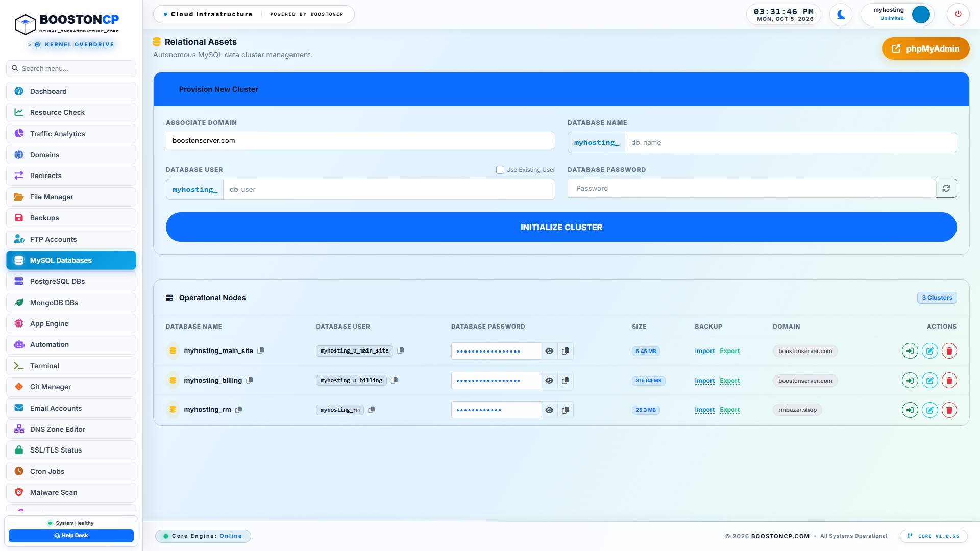Click login icon for myhosting_main_site
The width and height of the screenshot is (980, 551).
pyautogui.click(x=910, y=351)
